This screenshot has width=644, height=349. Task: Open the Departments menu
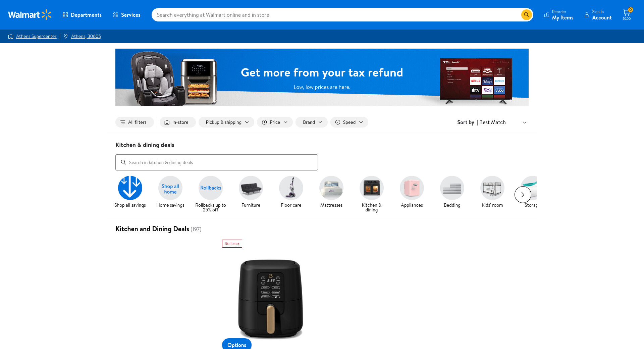point(82,15)
